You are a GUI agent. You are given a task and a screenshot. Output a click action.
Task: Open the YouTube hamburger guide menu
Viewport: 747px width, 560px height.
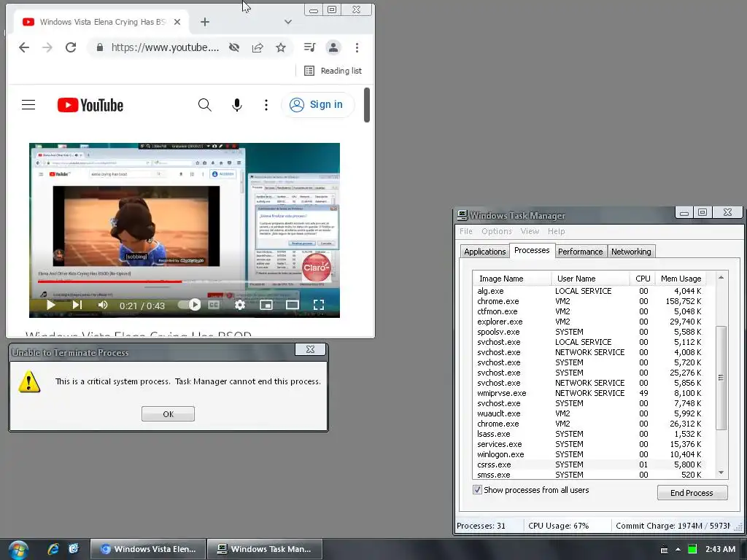tap(28, 105)
